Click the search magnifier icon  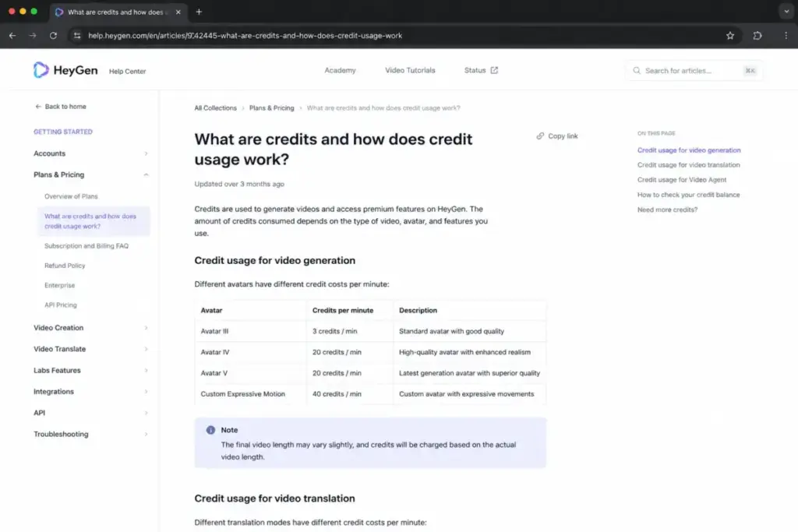tap(637, 71)
